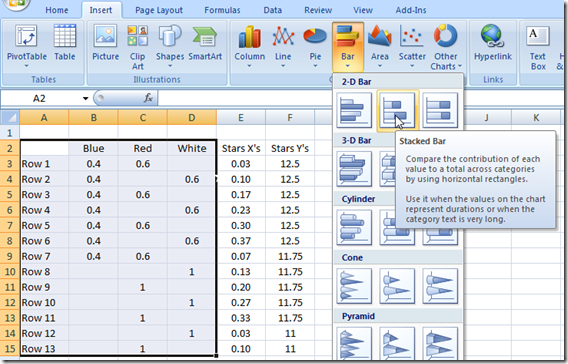The width and height of the screenshot is (568, 364).
Task: Pick the 100% Stacked Bar chart
Action: pos(440,110)
